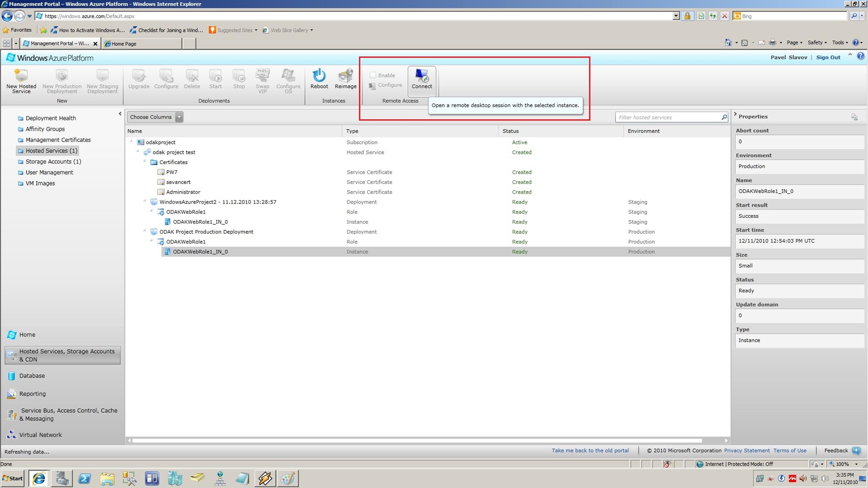Viewport: 868px width, 488px height.
Task: Open the IE Page menu
Action: click(x=794, y=43)
